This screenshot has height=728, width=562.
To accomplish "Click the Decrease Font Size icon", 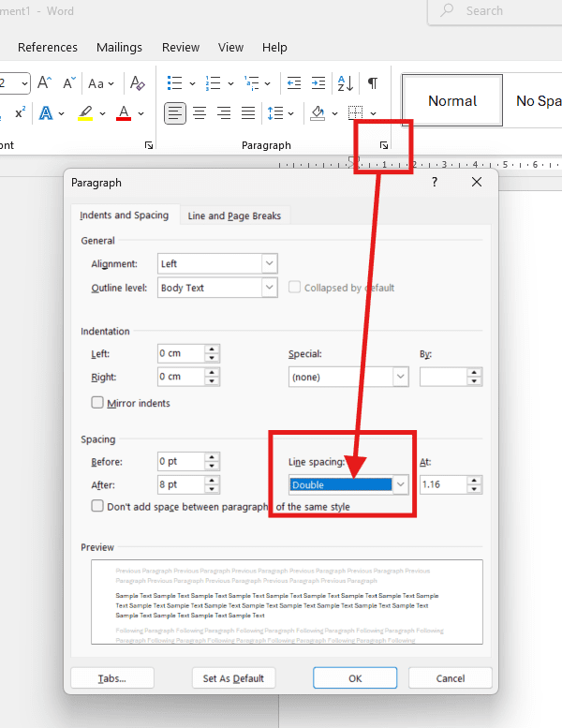I will pos(69,83).
